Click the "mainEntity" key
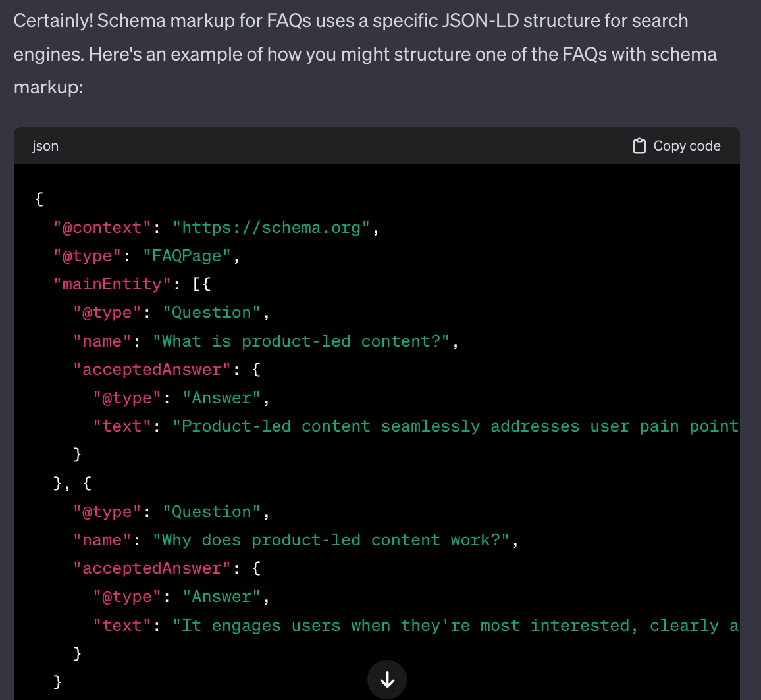Screen dimensions: 761x700 pos(112,284)
